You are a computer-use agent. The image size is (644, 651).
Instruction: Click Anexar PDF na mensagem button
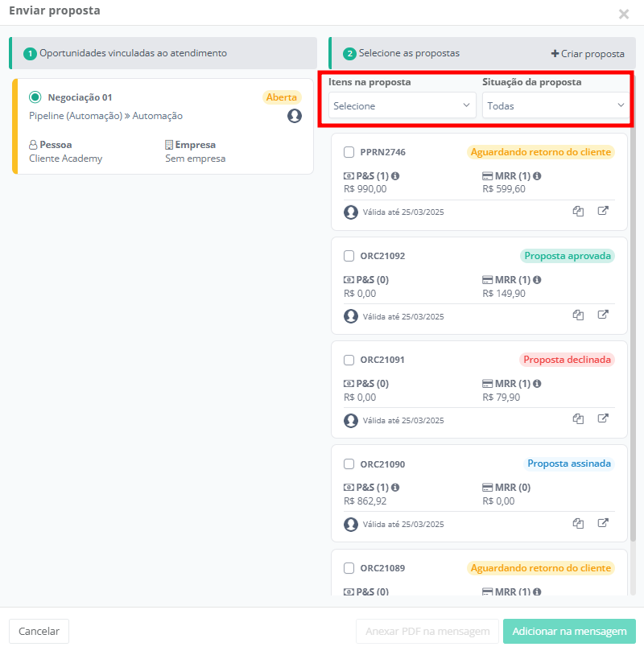(x=427, y=632)
